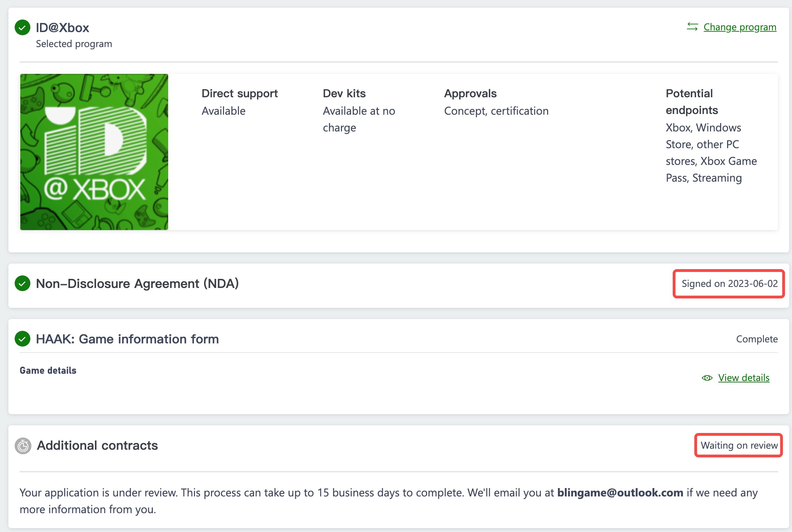Click the Waiting on review status
This screenshot has width=792, height=532.
pyautogui.click(x=739, y=445)
